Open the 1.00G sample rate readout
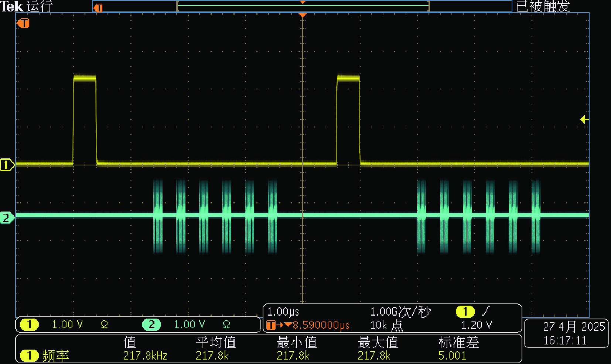Image resolution: width=611 pixels, height=364 pixels. pyautogui.click(x=400, y=312)
